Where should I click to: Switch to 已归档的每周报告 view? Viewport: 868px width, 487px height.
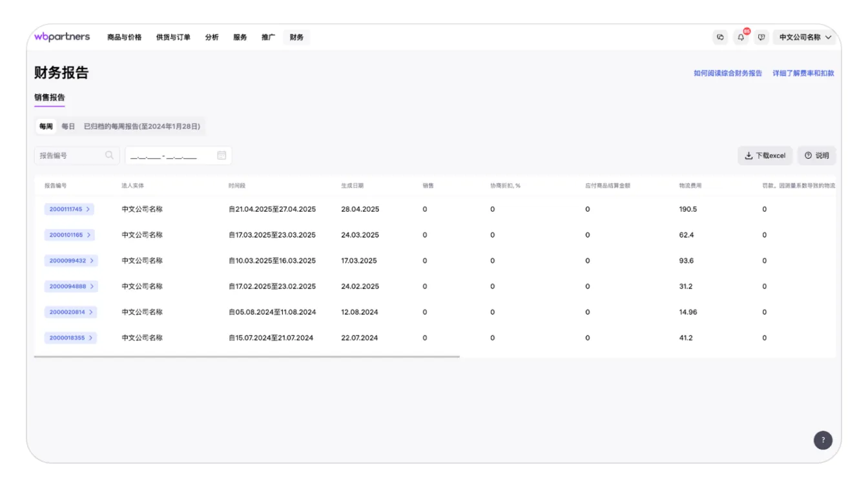coord(141,127)
